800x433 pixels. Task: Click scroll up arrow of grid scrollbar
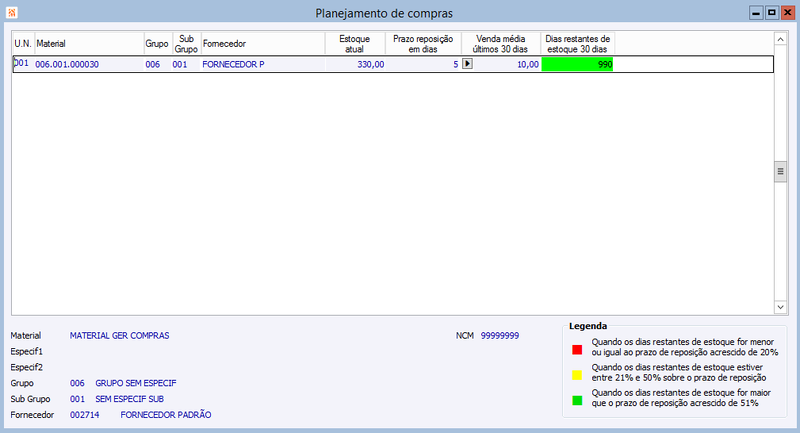[780, 39]
